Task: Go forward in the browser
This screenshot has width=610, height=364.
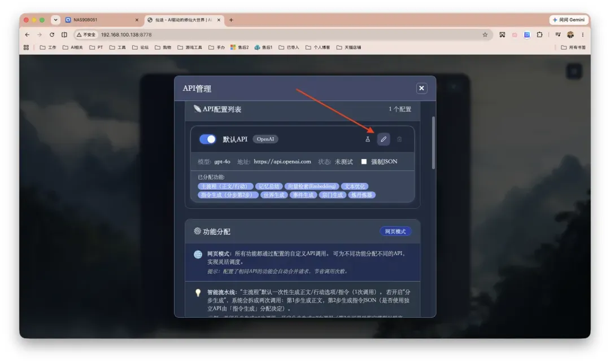Action: click(40, 34)
